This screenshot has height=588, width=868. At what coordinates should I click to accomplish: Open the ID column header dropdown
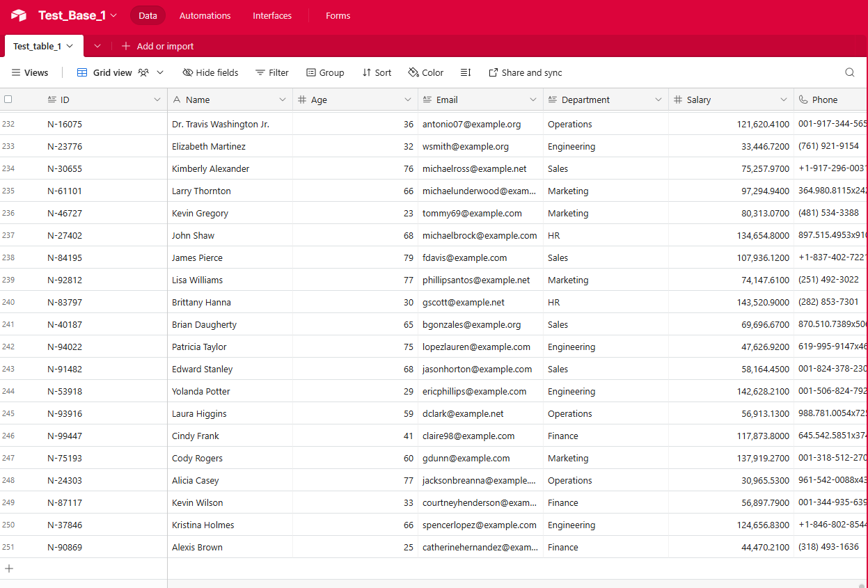point(157,100)
